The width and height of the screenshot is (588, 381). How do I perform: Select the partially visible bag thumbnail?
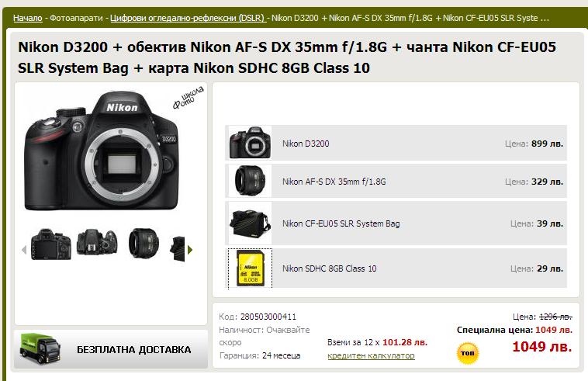pyautogui.click(x=178, y=248)
